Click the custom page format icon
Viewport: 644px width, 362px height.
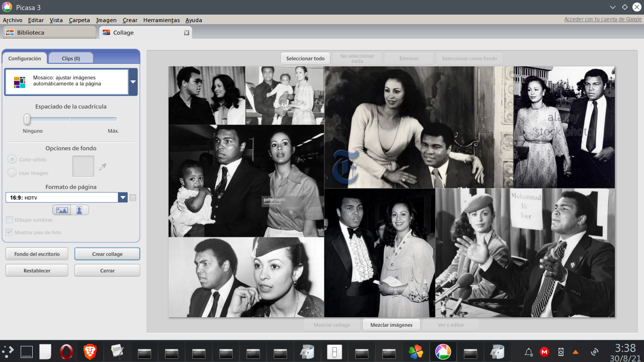click(x=133, y=198)
